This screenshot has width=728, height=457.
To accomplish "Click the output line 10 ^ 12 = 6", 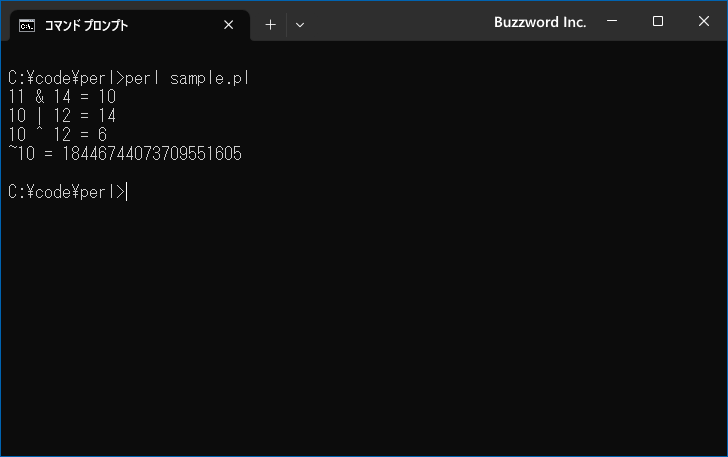I will [58, 135].
